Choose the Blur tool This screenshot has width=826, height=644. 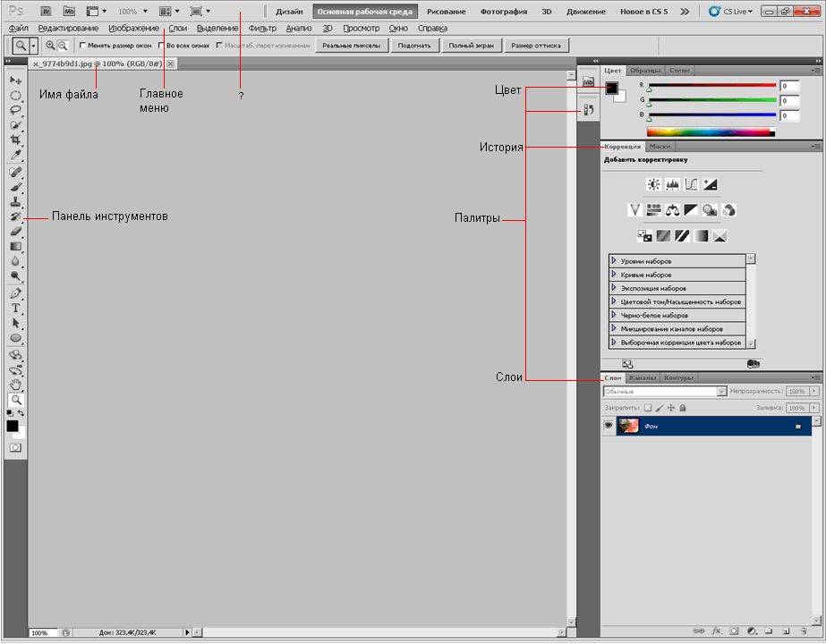point(16,260)
